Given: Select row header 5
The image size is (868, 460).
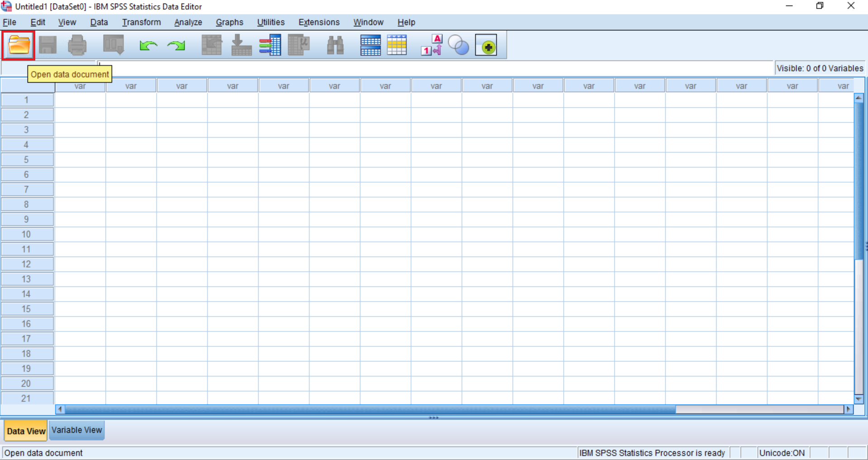Looking at the screenshot, I should coord(27,160).
